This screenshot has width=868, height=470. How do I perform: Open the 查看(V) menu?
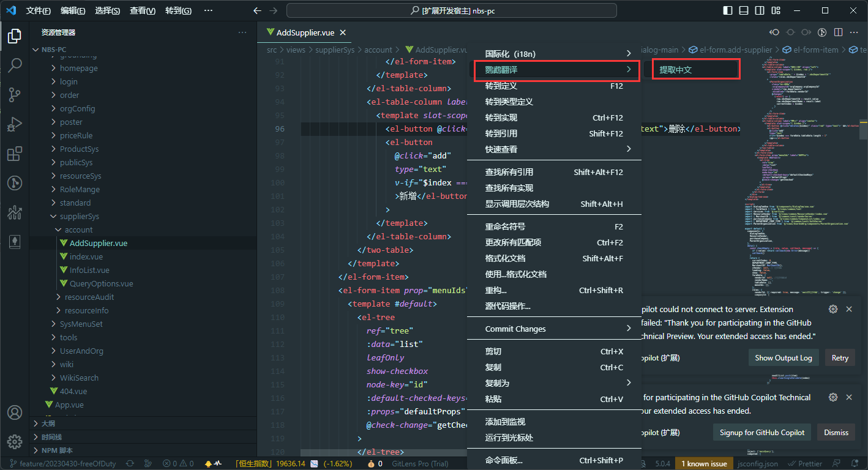(x=143, y=10)
